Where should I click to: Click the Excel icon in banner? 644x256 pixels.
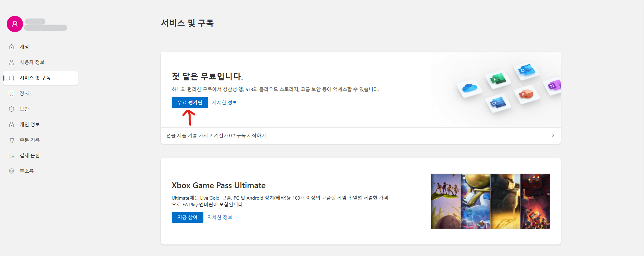click(x=498, y=80)
